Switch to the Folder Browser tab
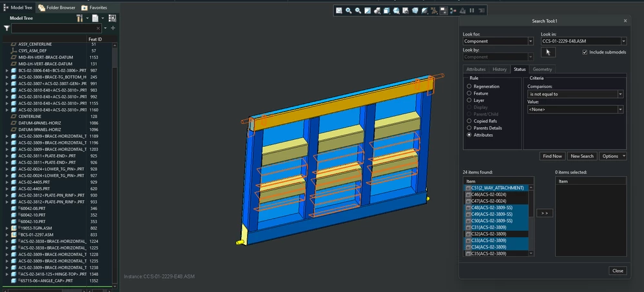Viewport: 644px width, 292px height. tap(57, 7)
